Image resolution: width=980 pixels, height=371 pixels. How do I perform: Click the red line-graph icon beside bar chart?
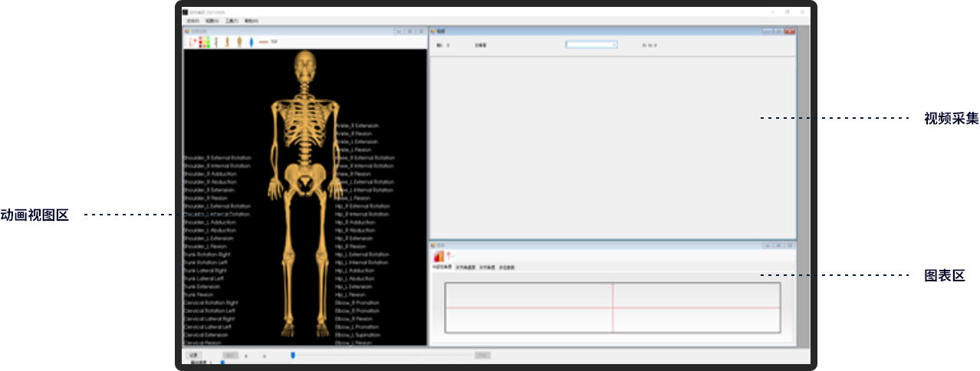450,255
